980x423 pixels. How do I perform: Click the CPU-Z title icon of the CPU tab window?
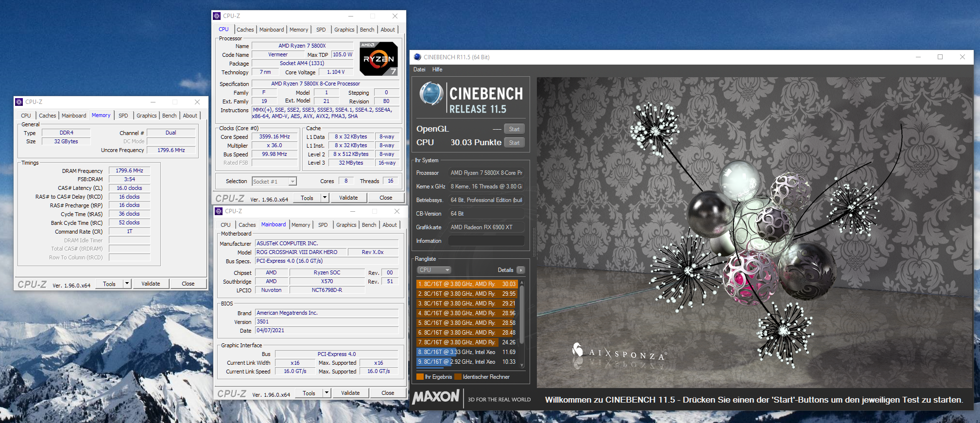click(x=217, y=16)
